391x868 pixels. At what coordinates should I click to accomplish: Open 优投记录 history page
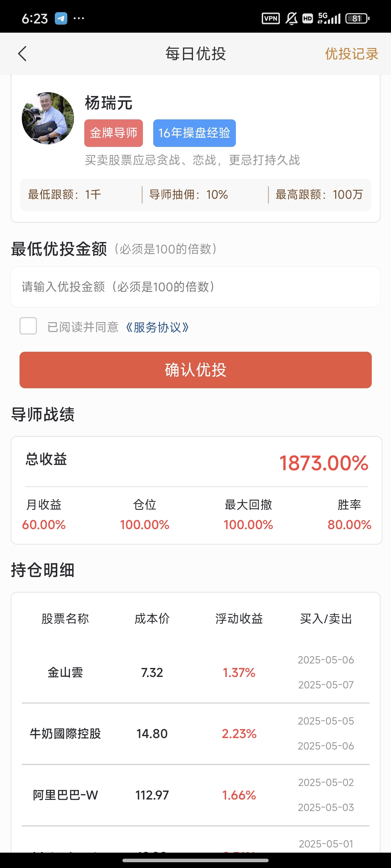[x=352, y=54]
